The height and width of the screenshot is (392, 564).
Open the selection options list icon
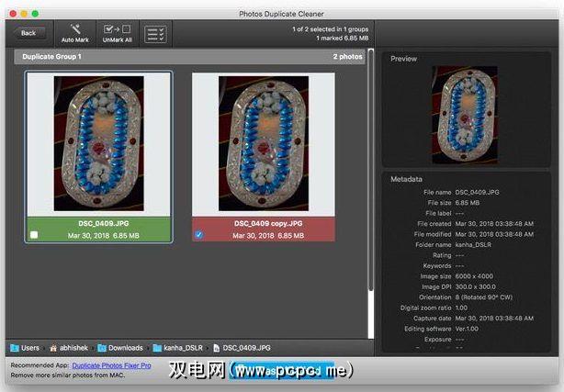pyautogui.click(x=155, y=34)
